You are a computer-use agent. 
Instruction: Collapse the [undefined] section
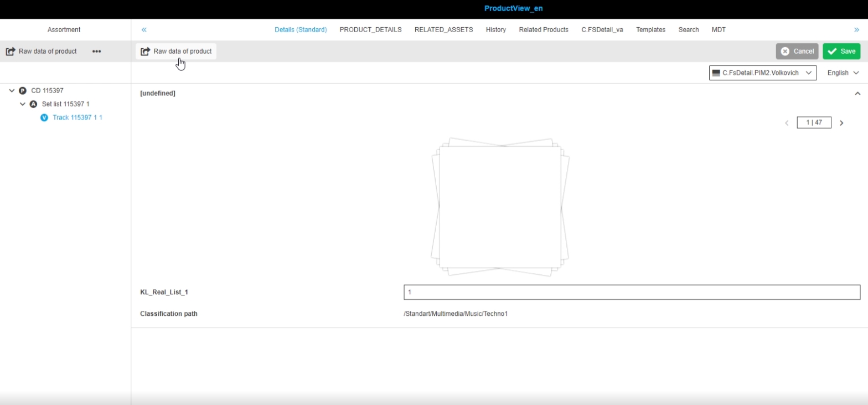tap(857, 94)
